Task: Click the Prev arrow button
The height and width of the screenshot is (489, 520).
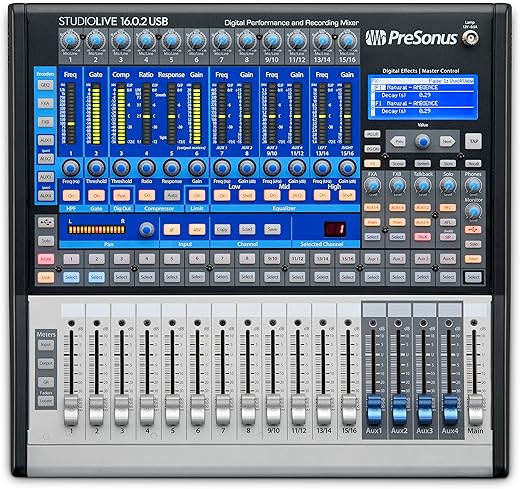Action: [x=399, y=141]
